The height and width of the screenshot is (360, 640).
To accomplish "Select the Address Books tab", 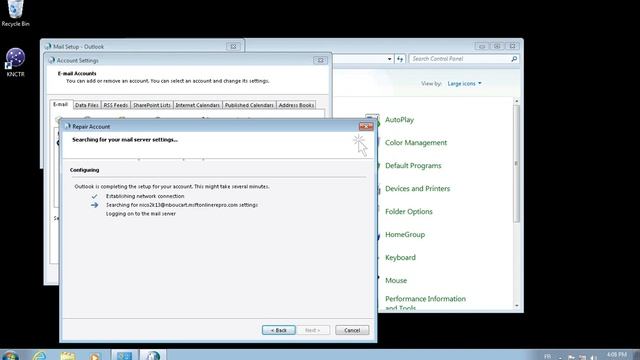I will (296, 105).
